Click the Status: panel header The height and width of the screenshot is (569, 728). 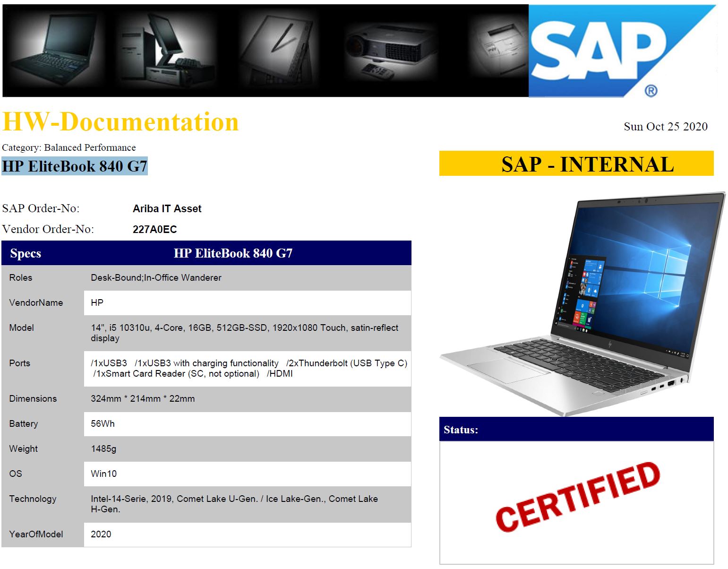tap(576, 430)
